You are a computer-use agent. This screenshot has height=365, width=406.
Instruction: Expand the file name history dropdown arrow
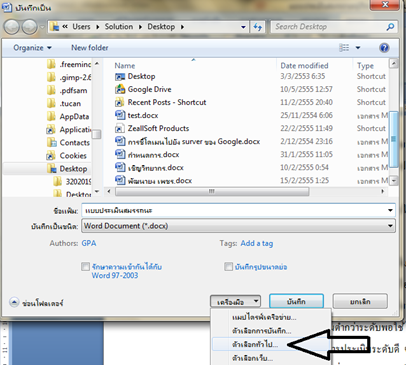pyautogui.click(x=390, y=210)
